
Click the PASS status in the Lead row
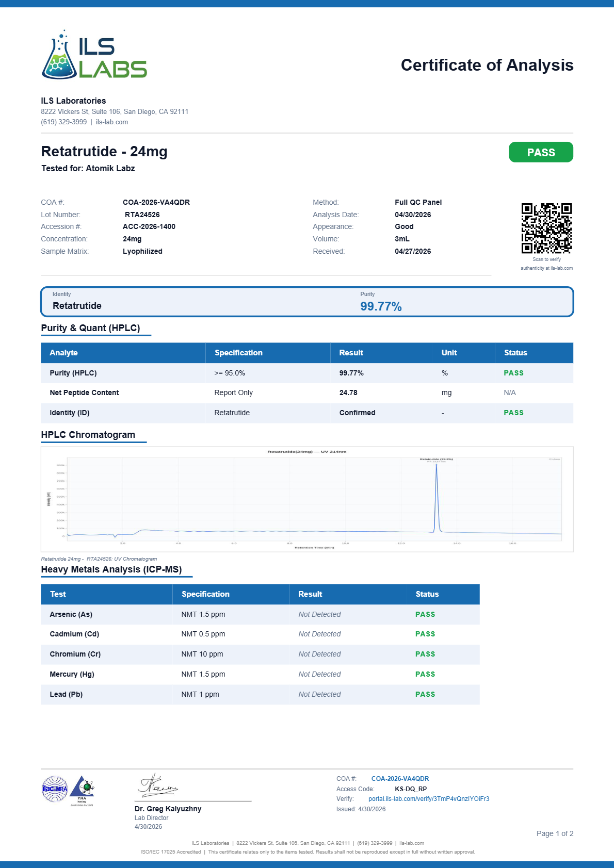point(425,694)
